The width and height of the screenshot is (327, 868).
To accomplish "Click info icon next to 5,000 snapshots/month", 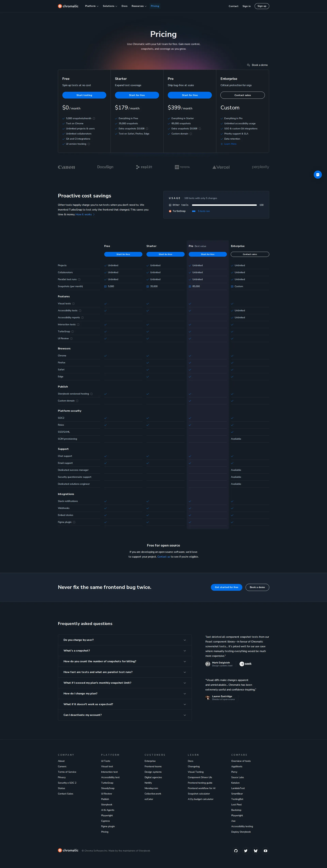I will [94, 119].
